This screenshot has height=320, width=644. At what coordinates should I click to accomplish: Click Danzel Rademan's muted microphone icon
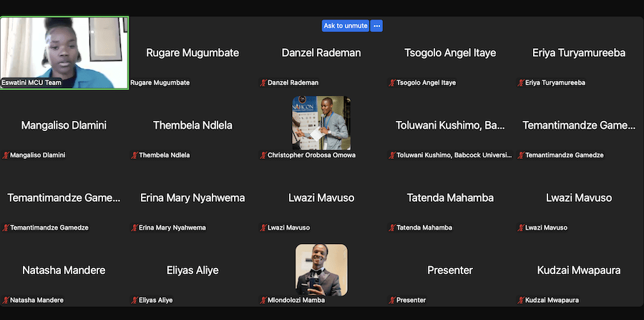(x=263, y=83)
